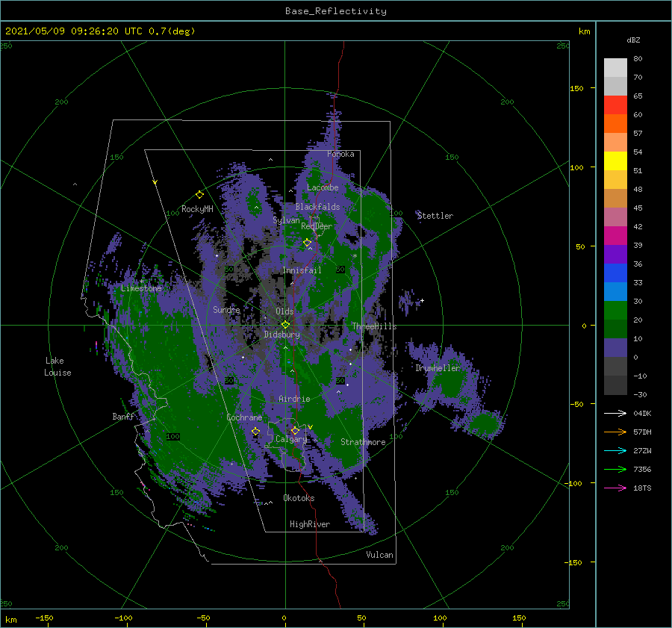Click the cyan 27ZW arrow in legend

615,450
